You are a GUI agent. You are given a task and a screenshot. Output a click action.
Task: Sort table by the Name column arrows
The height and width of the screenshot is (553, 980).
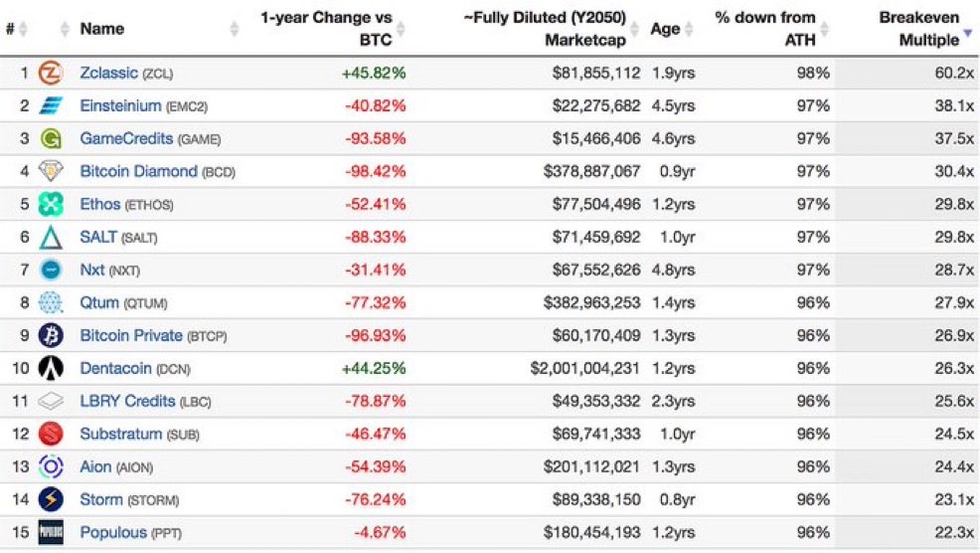(236, 29)
